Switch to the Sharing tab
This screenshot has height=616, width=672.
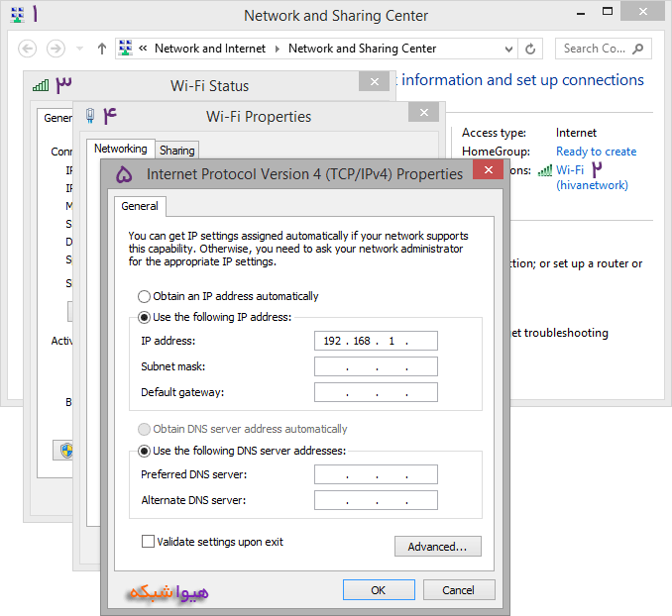pyautogui.click(x=177, y=151)
